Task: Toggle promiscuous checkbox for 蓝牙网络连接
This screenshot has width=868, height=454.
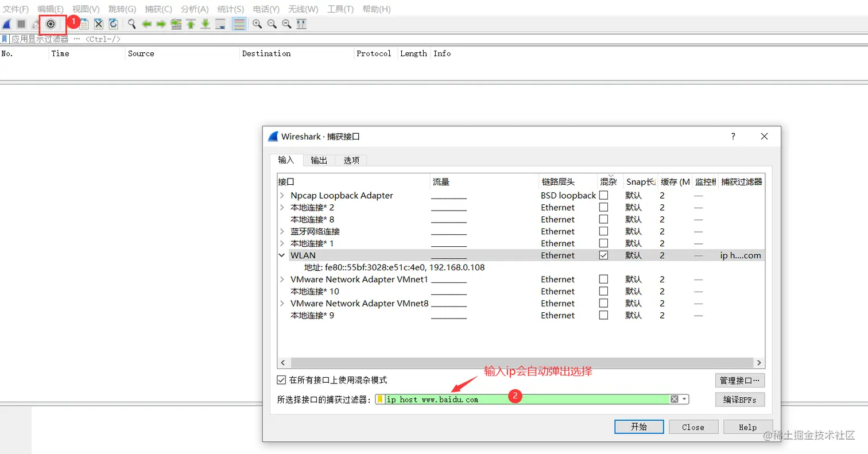Action: [x=603, y=231]
